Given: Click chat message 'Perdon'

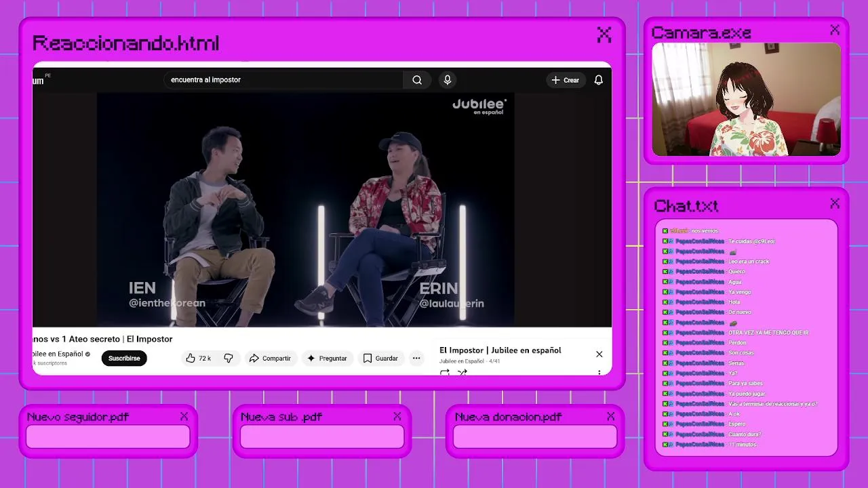Looking at the screenshot, I should 737,343.
